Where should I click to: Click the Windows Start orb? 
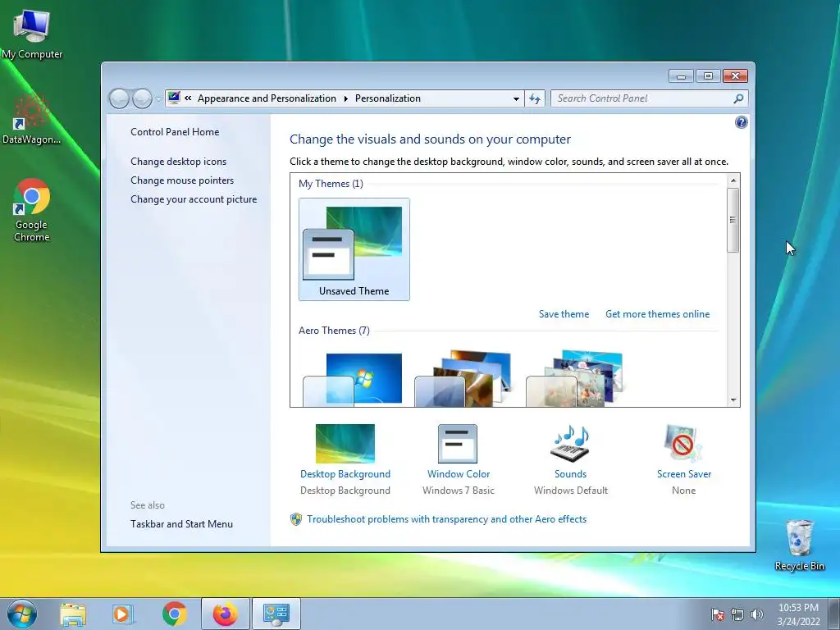click(22, 614)
